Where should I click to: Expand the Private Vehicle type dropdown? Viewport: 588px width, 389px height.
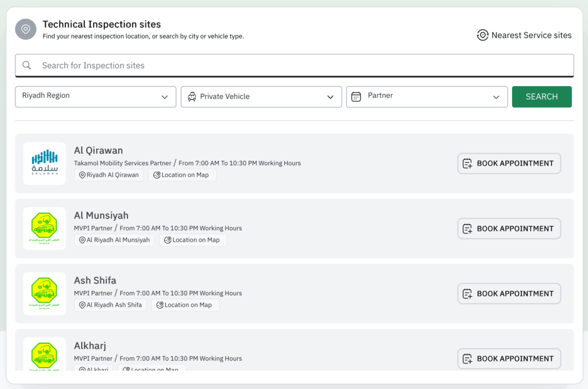pos(261,96)
